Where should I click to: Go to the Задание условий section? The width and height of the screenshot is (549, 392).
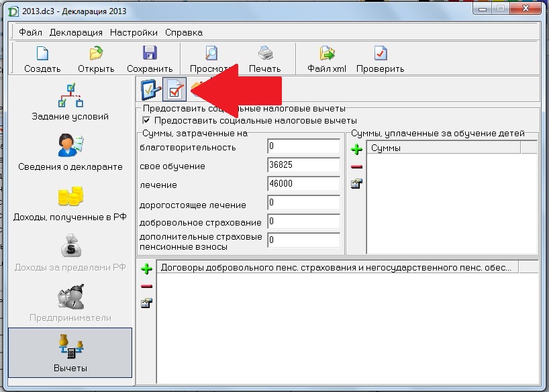point(70,101)
